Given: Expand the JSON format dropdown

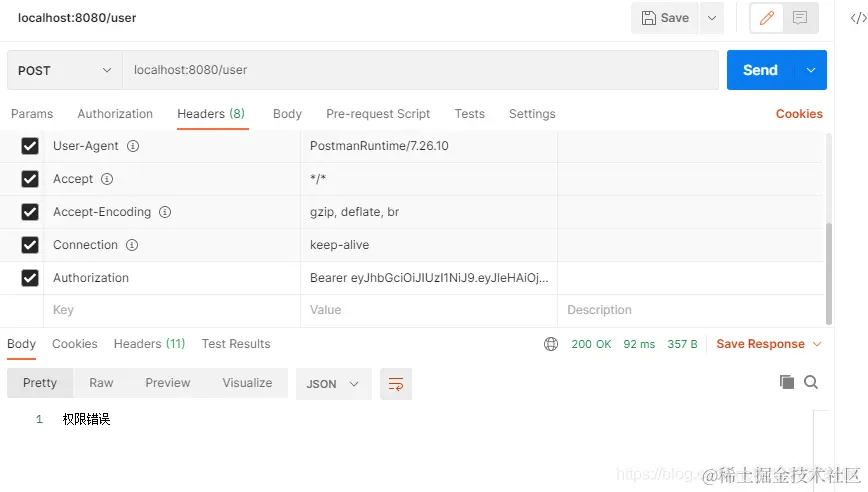Looking at the screenshot, I should click(x=333, y=384).
